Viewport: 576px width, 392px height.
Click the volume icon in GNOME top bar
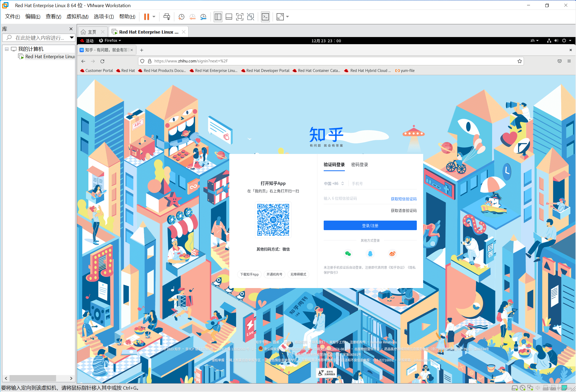[x=556, y=40]
